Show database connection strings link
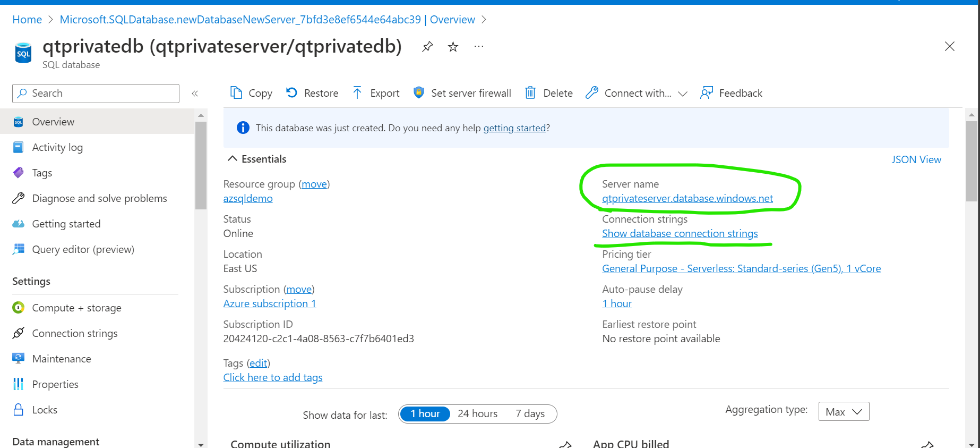This screenshot has width=980, height=448. tap(680, 233)
